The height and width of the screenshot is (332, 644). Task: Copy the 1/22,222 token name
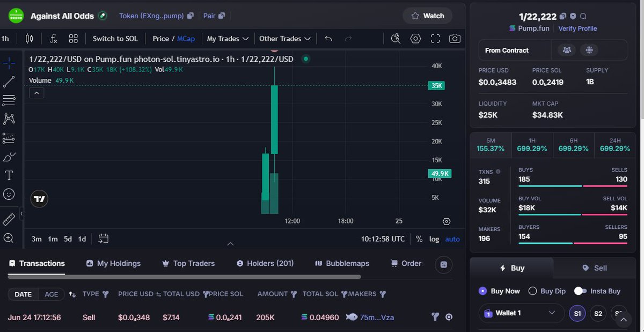pyautogui.click(x=562, y=17)
